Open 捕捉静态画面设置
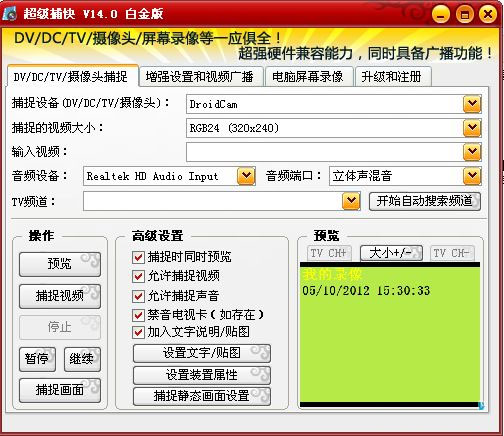The width and height of the screenshot is (504, 436). (202, 396)
